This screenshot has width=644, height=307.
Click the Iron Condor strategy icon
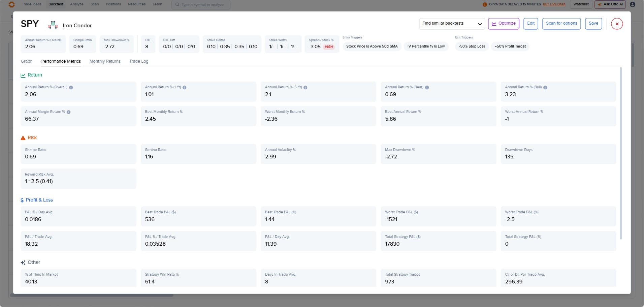pos(53,25)
